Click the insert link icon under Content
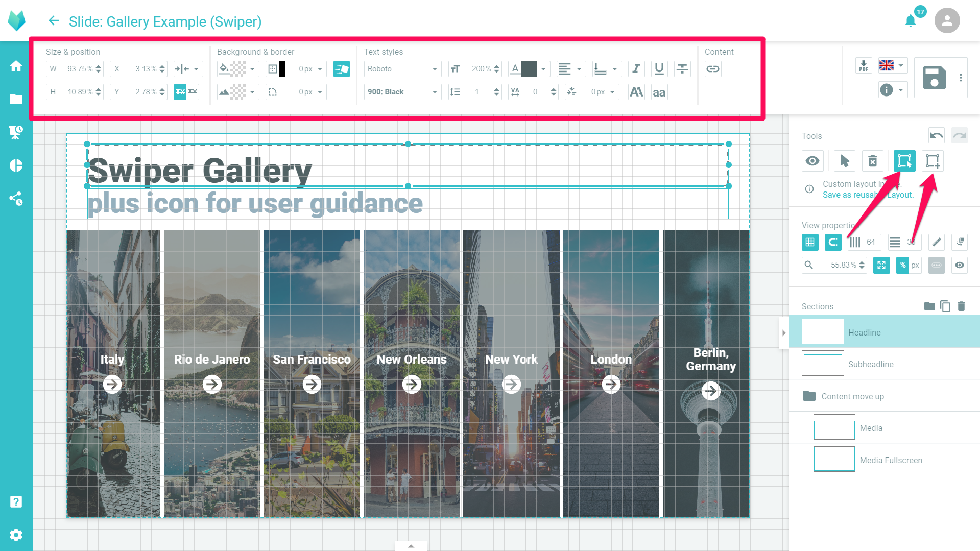The width and height of the screenshot is (980, 551). [x=713, y=68]
